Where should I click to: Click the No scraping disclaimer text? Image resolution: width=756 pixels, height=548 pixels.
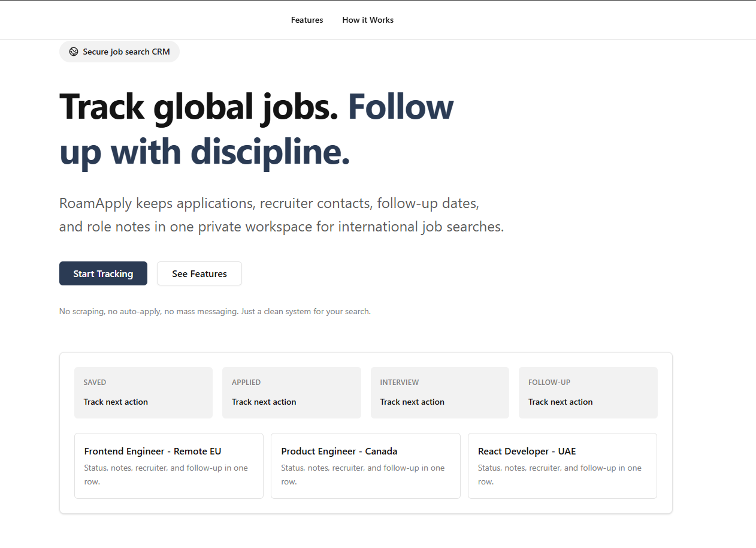point(215,311)
